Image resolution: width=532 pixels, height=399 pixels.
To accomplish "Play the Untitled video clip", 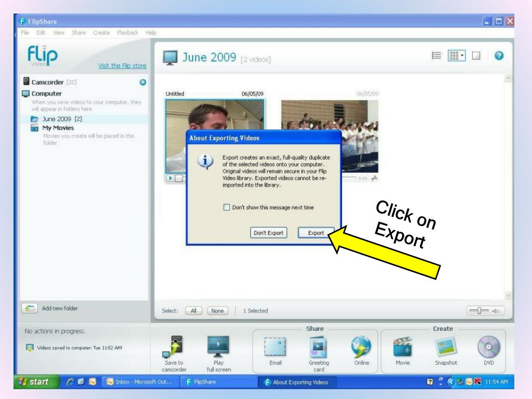I will [x=170, y=178].
